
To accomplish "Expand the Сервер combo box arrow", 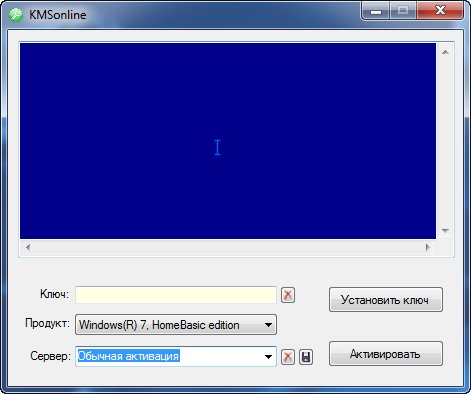I will tap(268, 357).
